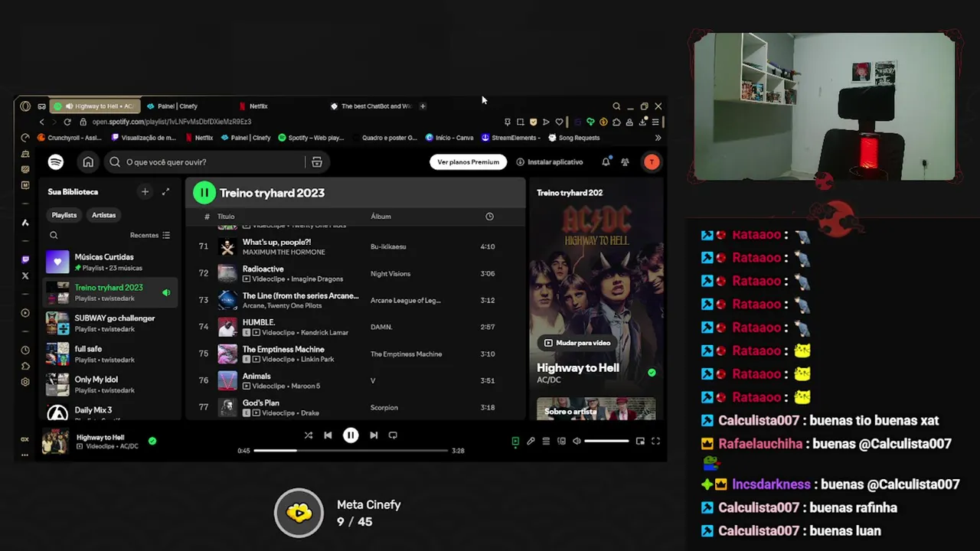
Task: Enter full screen from player bar
Action: click(655, 442)
